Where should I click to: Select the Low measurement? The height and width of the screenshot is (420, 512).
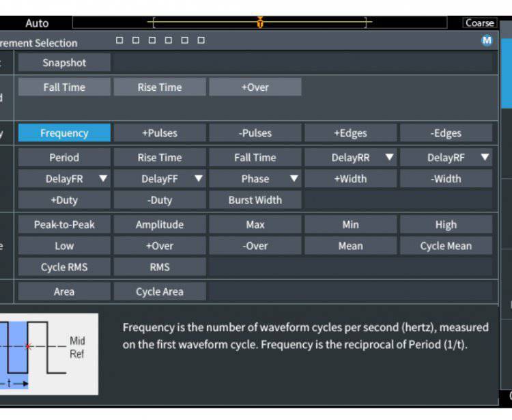tap(64, 246)
